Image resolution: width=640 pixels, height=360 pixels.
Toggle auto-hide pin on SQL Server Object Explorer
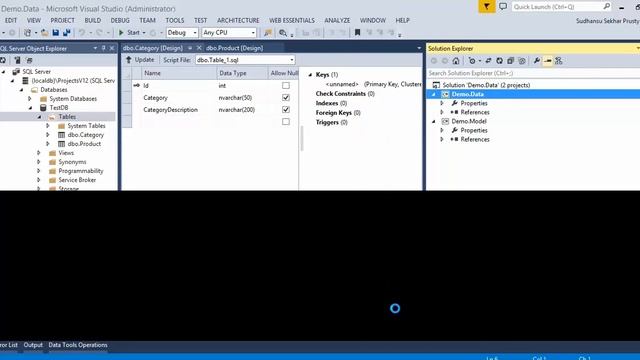tap(103, 48)
